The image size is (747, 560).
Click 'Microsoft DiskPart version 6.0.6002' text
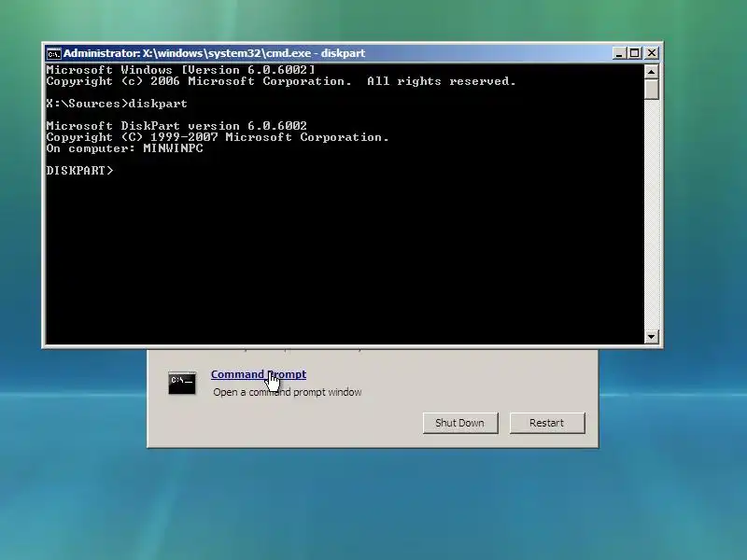[176, 126]
